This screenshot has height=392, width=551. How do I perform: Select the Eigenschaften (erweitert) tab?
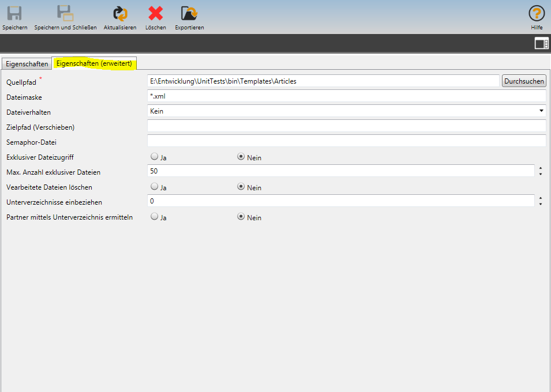tap(95, 63)
